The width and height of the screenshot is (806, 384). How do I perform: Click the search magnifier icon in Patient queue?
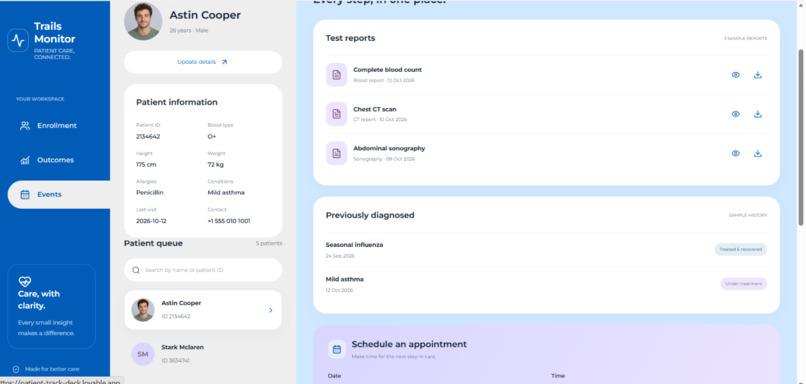coord(136,270)
